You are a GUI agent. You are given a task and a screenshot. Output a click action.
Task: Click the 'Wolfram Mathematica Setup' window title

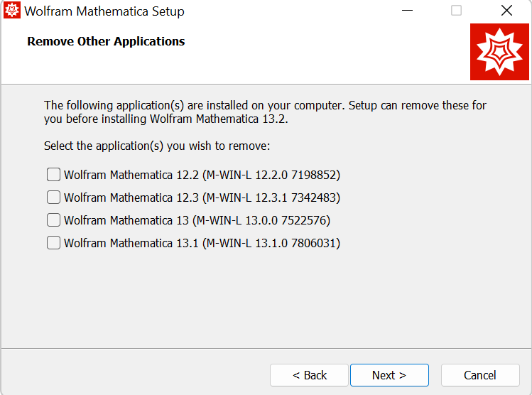104,11
